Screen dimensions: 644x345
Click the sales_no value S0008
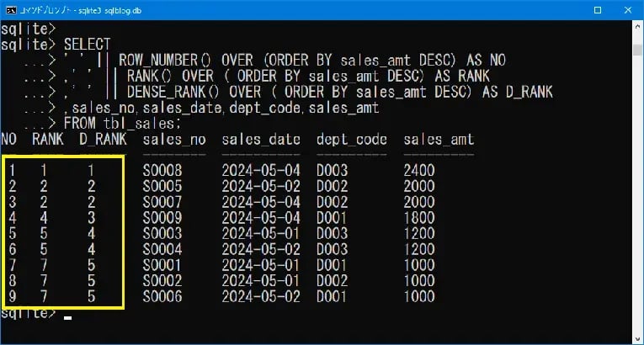click(162, 168)
